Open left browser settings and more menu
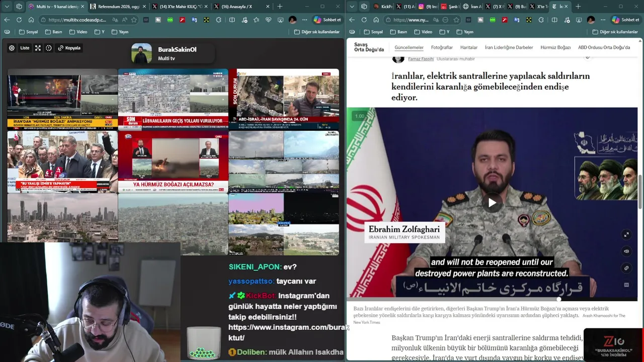The image size is (644, 362). [304, 20]
